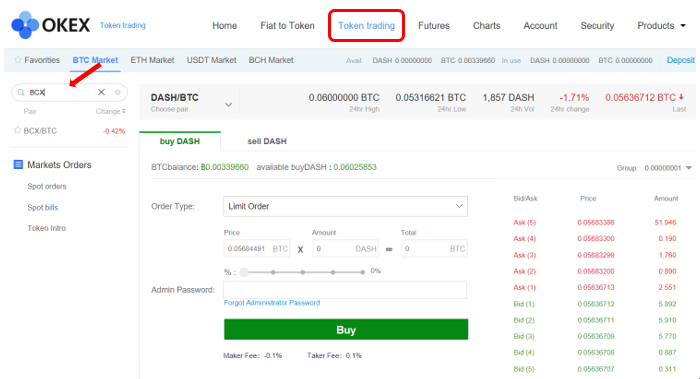Click the green Buy button
Image resolution: width=700 pixels, height=379 pixels.
pos(346,329)
